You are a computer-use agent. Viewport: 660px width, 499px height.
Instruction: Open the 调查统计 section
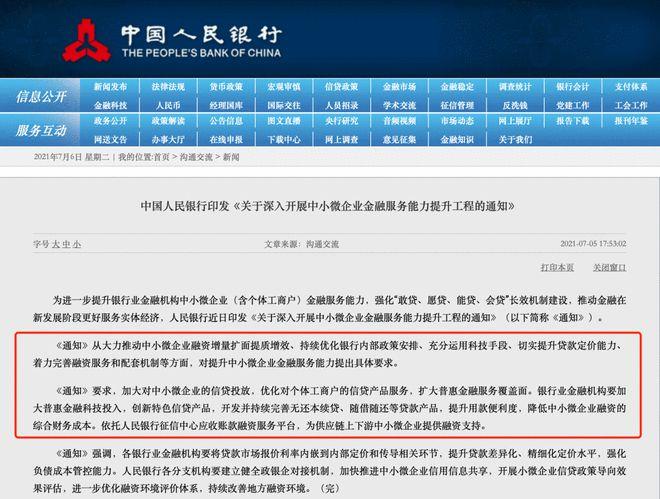(x=515, y=87)
